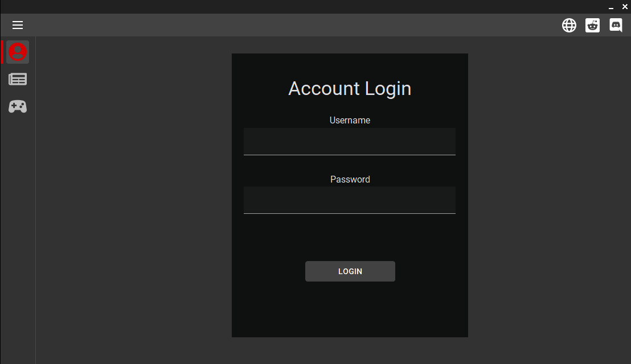Click empty sidebar space below Games icon
The image size is (631, 364).
tap(18, 227)
